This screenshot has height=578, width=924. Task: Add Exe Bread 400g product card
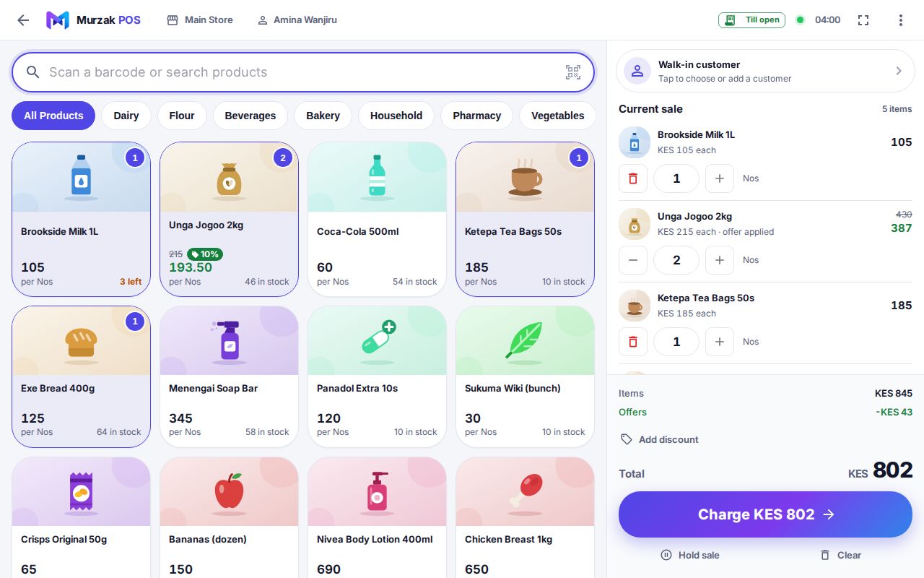point(81,376)
